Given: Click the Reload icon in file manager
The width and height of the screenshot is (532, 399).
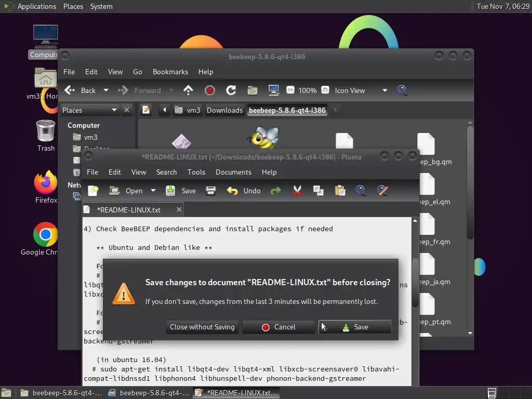Looking at the screenshot, I should click(231, 90).
